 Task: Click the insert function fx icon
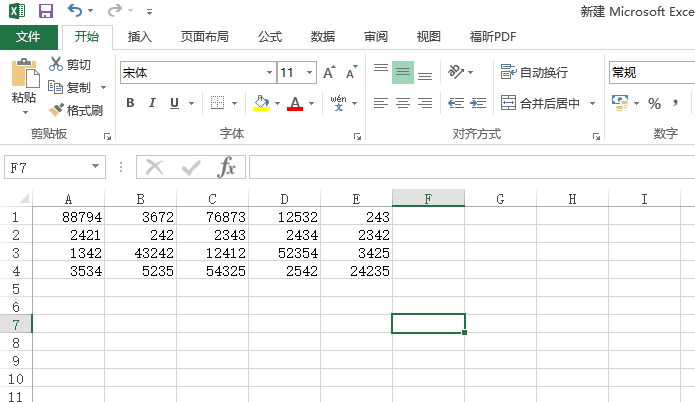click(227, 167)
